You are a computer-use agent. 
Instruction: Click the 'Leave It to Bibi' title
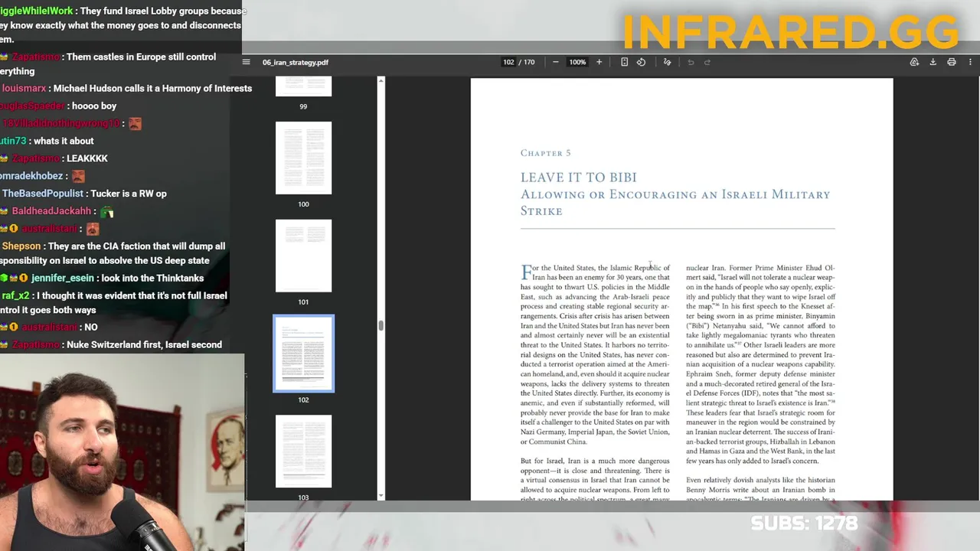579,178
